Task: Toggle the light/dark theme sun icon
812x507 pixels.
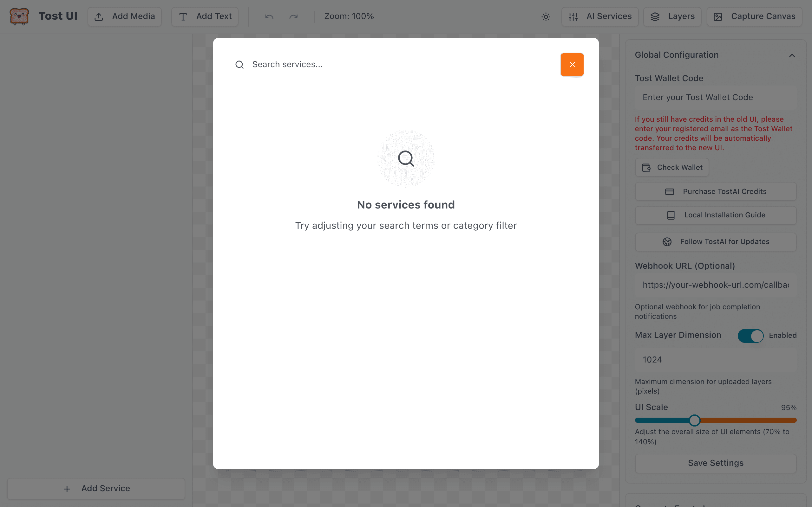Action: pos(546,16)
